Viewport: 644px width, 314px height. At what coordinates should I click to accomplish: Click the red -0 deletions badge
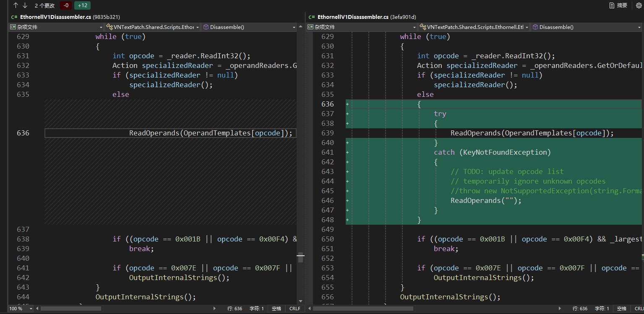click(65, 5)
